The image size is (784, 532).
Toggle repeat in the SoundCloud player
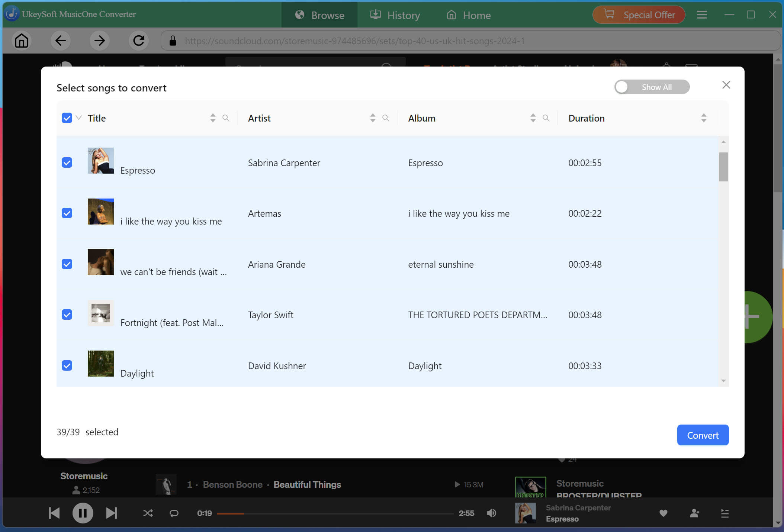pos(174,513)
